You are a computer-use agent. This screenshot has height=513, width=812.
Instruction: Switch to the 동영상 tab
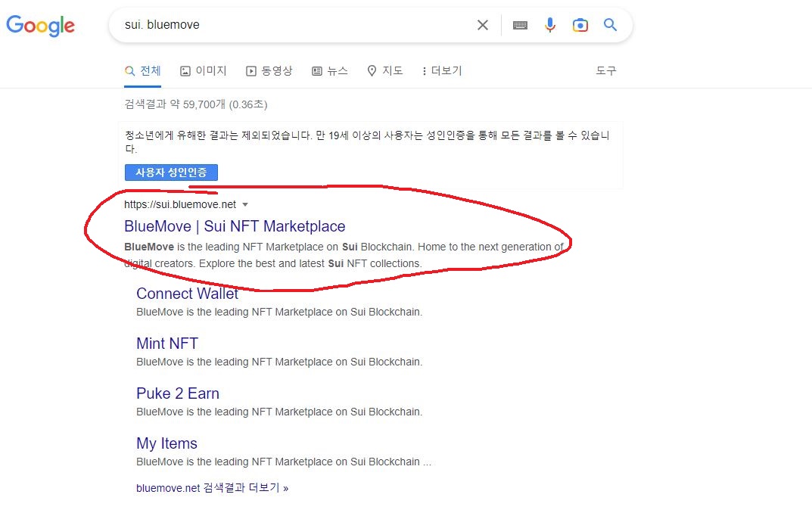click(x=269, y=71)
